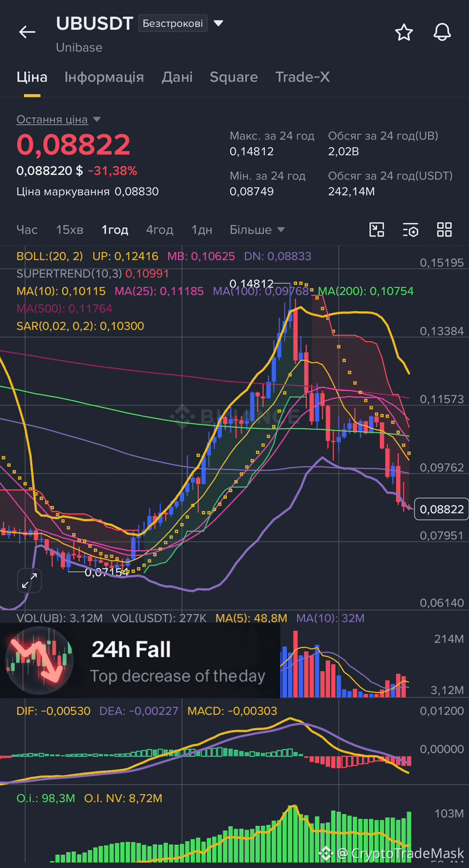The image size is (469, 868).
Task: Tap the MA(10): 0,10115 indicator label
Action: pos(61,291)
